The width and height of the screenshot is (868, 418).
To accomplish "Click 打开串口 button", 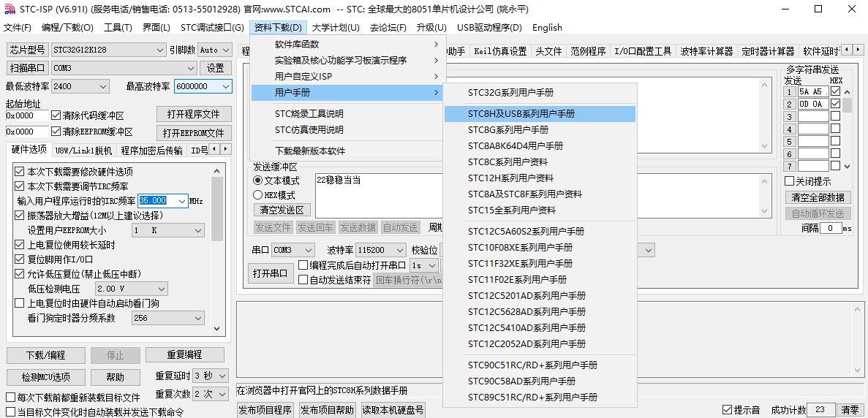I will tap(271, 273).
